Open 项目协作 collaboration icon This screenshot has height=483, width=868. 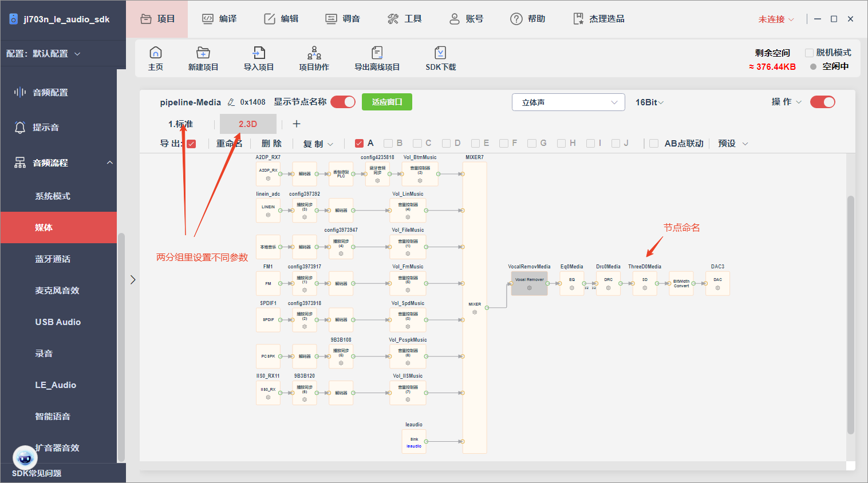[314, 53]
